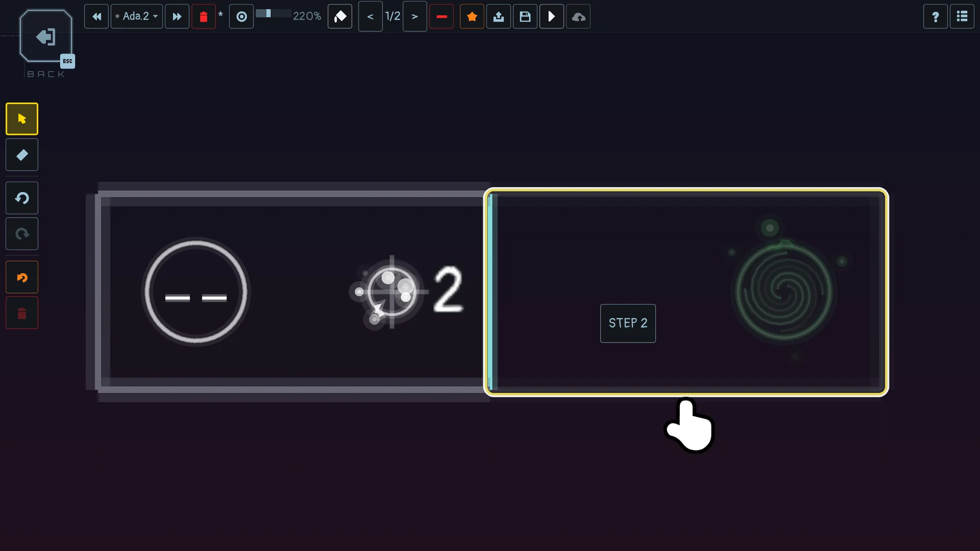The image size is (980, 551).
Task: Click the target circle icon
Action: [x=241, y=16]
